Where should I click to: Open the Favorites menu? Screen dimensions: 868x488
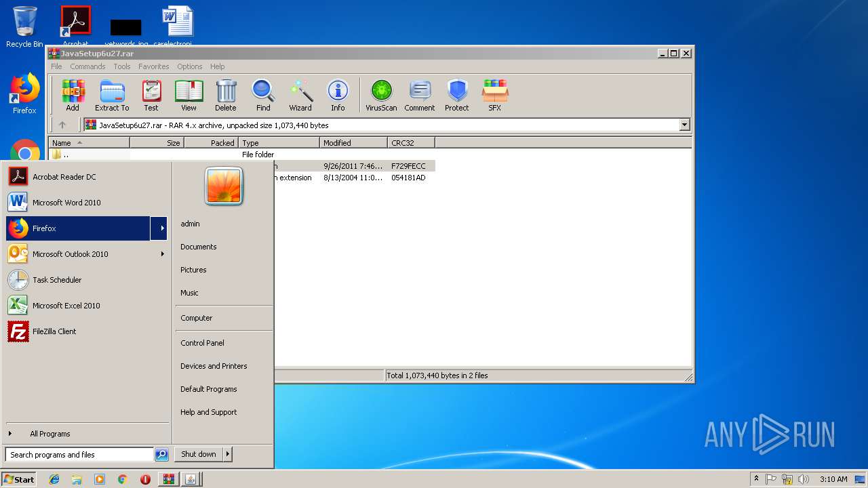click(x=154, y=66)
